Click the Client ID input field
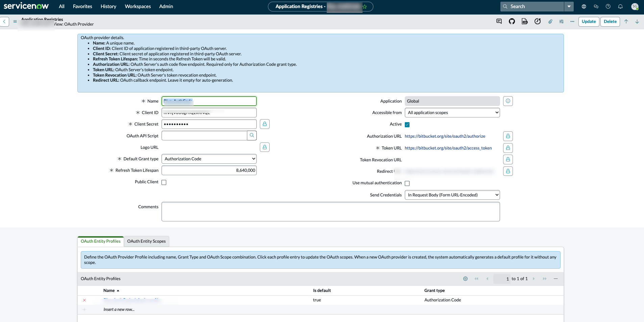 pyautogui.click(x=209, y=113)
